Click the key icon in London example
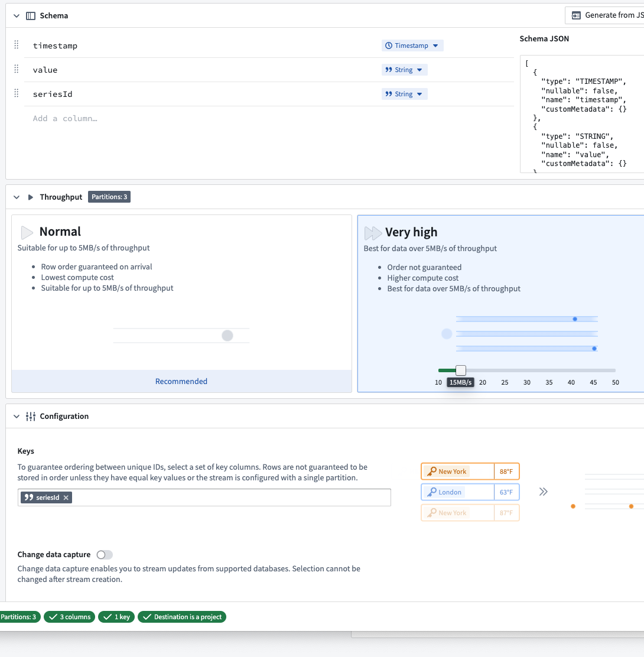 pos(431,492)
